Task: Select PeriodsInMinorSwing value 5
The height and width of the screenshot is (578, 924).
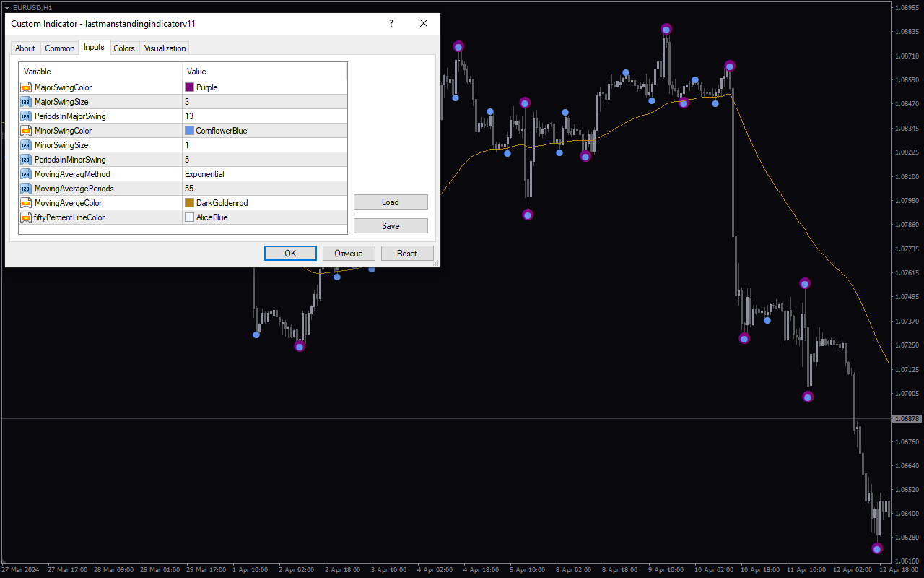Action: point(265,160)
